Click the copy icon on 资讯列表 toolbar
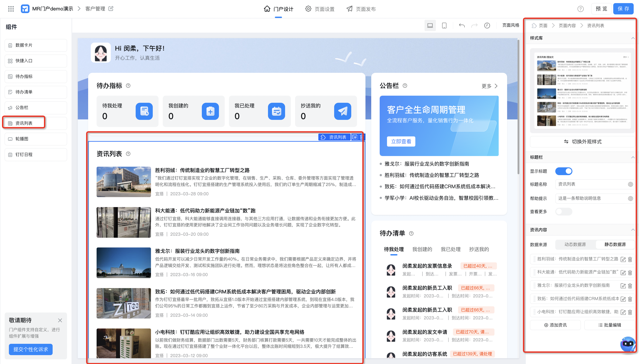Screen dimensions: 639x364 click(355, 137)
